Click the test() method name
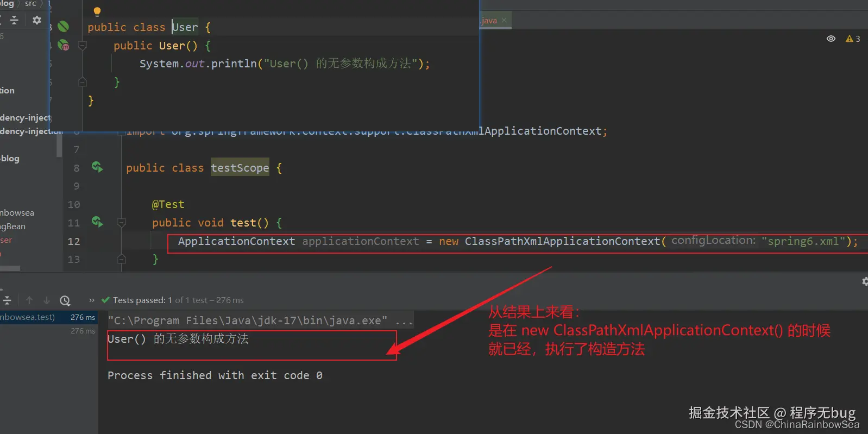This screenshot has width=868, height=434. (x=243, y=223)
